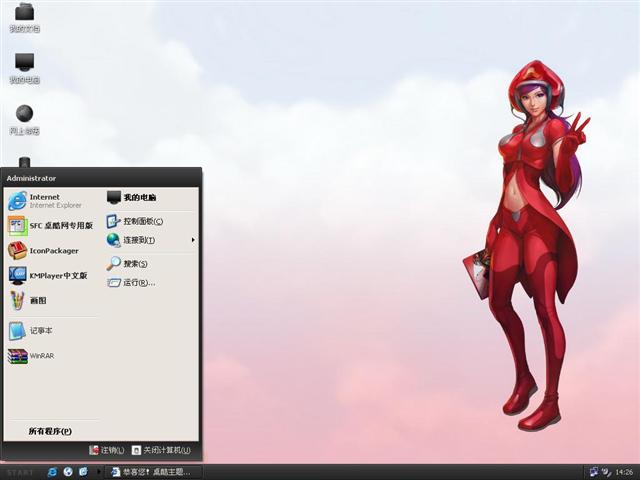This screenshot has width=640, height=480.
Task: Open 画图 paint program
Action: point(52,301)
